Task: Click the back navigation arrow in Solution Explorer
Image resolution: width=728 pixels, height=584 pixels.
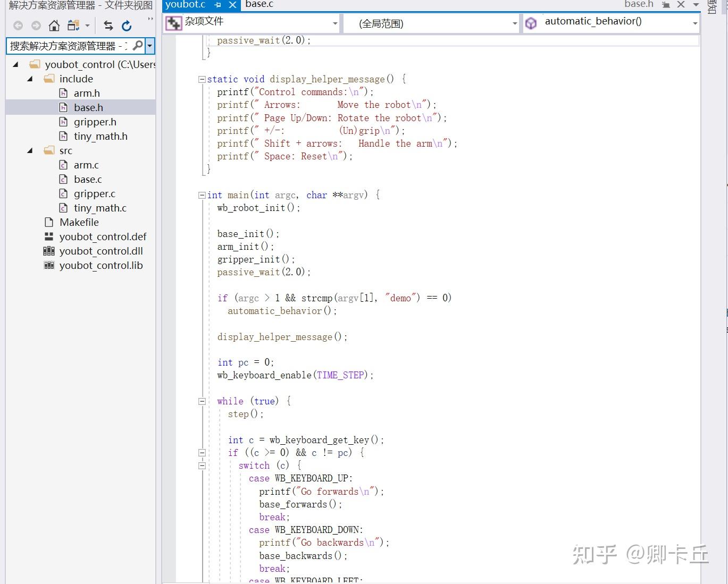Action: pos(18,25)
